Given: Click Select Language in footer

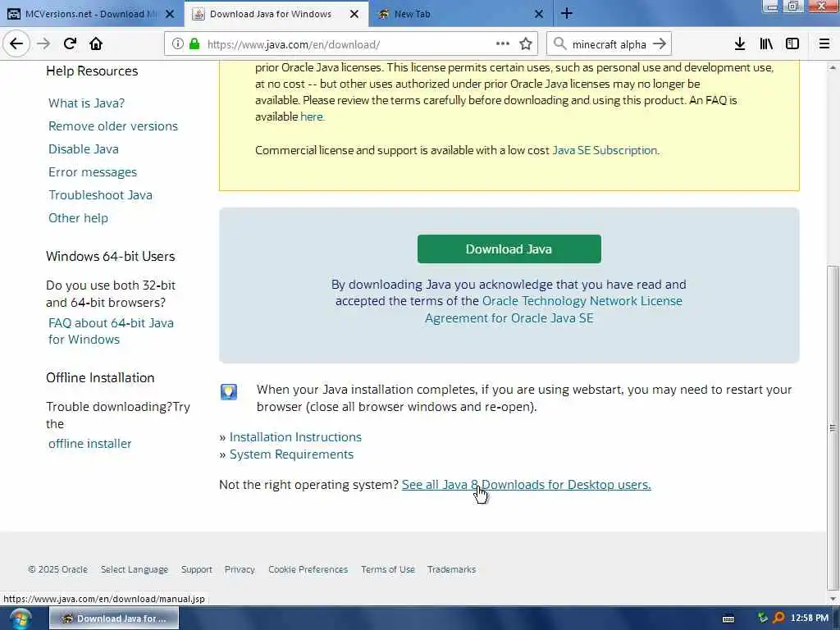Looking at the screenshot, I should click(135, 569).
